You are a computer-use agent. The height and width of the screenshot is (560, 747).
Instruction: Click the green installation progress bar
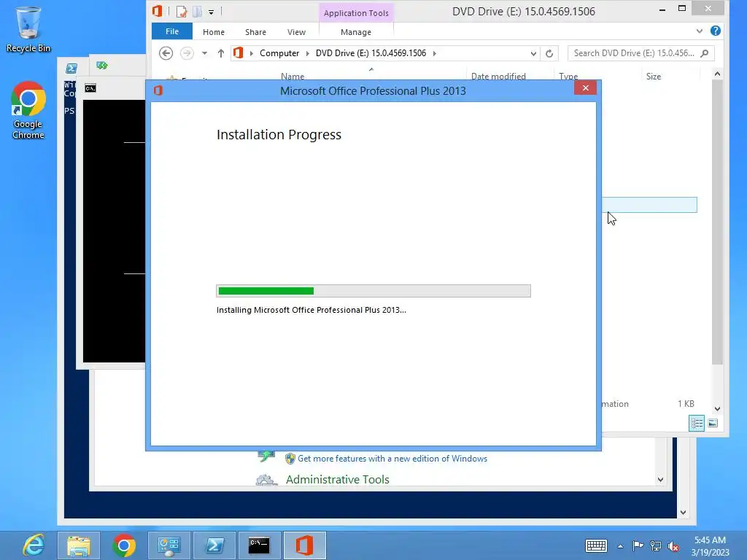click(266, 291)
